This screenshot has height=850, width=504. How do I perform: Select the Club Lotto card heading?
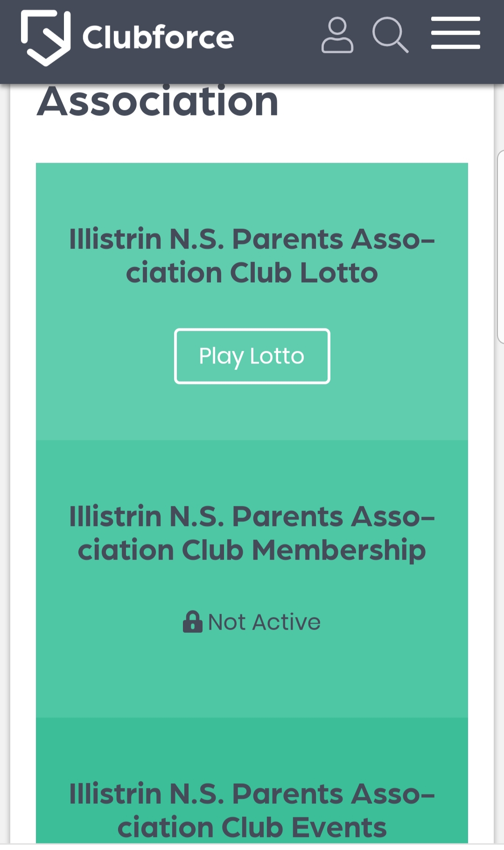coord(252,255)
